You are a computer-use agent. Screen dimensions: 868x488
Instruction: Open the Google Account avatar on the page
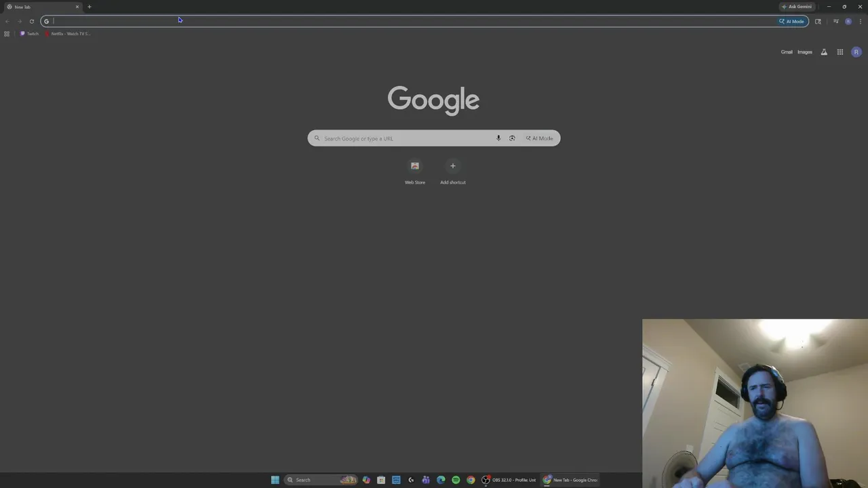pos(856,52)
